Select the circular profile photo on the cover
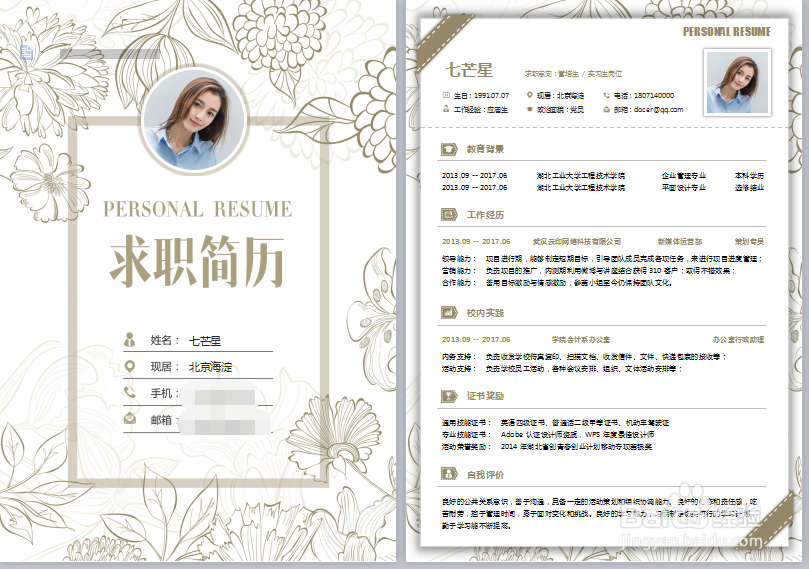 pyautogui.click(x=194, y=120)
